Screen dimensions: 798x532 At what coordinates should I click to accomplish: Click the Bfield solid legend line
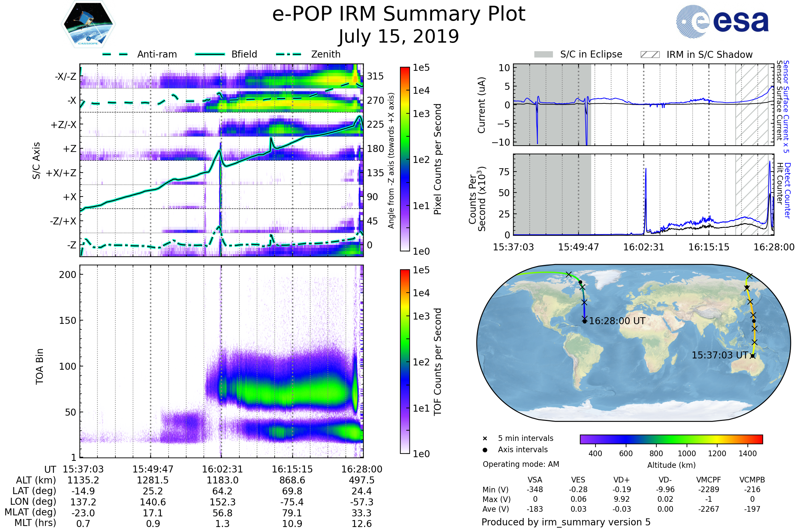210,54
